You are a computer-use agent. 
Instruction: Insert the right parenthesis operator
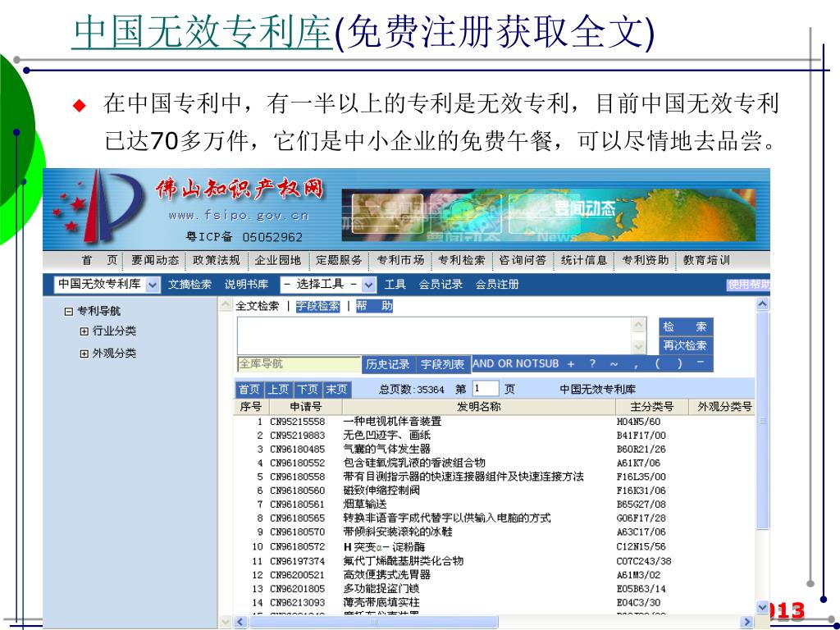[x=680, y=363]
